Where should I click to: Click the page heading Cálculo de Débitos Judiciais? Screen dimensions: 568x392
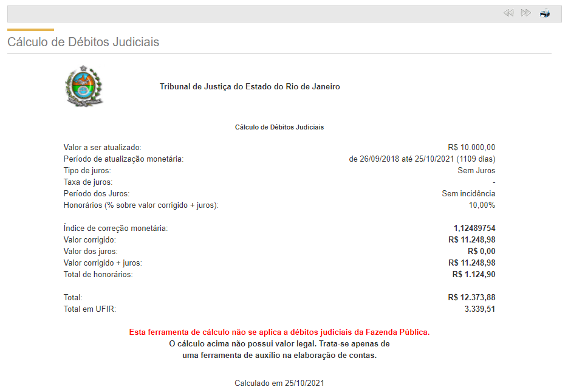click(83, 42)
